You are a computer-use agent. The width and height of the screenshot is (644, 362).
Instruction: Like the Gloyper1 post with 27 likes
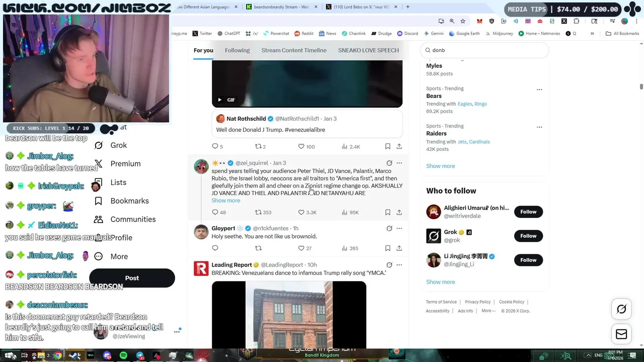click(x=305, y=248)
